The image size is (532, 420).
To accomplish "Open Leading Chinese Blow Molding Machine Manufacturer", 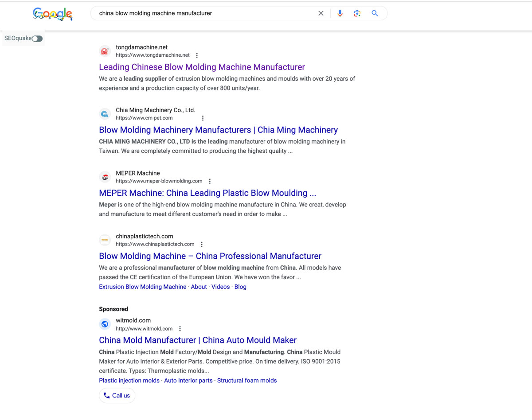I will (202, 67).
